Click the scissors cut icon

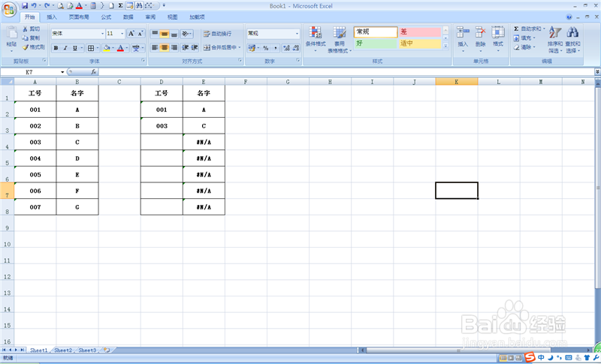click(26, 29)
